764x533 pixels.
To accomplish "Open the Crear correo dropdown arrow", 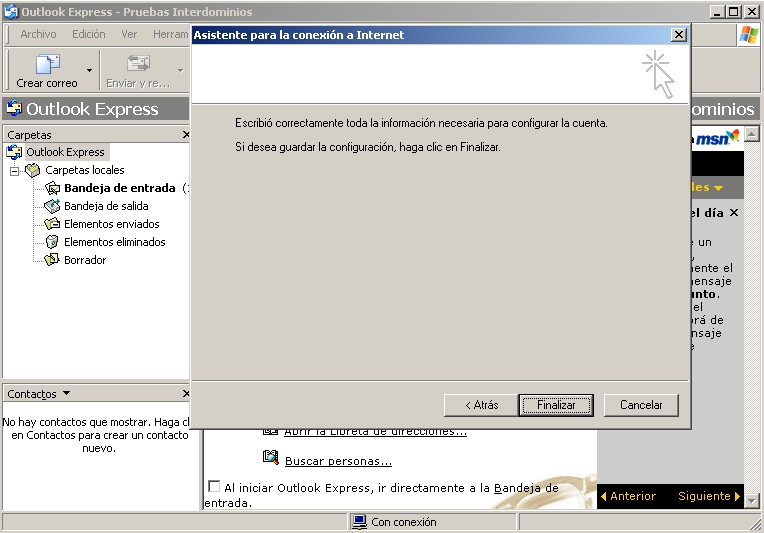I will (89, 71).
